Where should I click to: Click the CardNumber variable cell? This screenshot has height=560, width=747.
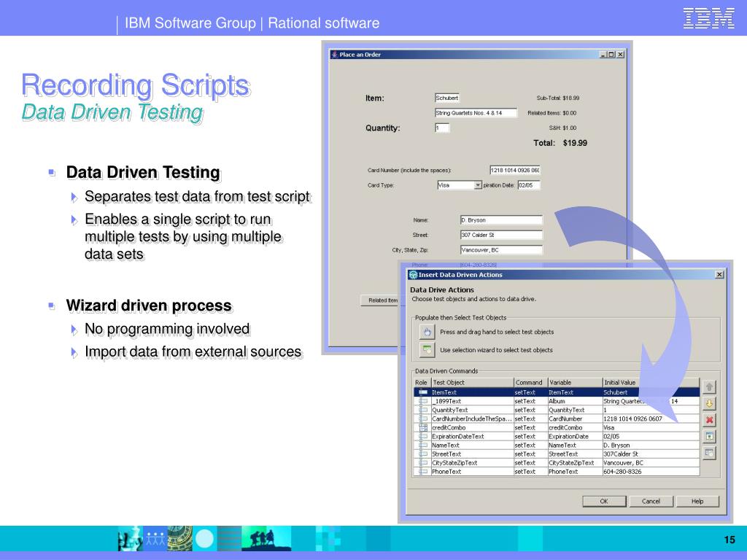coord(575,419)
